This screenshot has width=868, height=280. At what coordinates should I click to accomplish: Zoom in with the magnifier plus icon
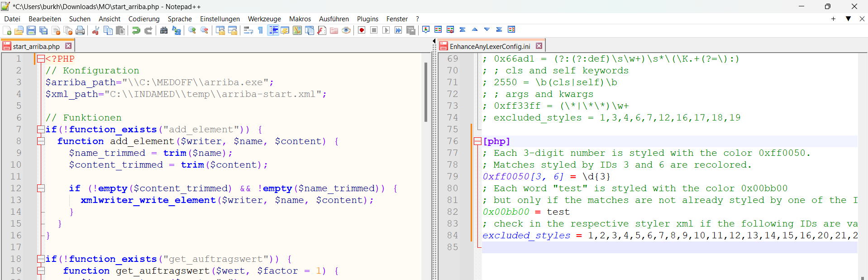click(192, 30)
